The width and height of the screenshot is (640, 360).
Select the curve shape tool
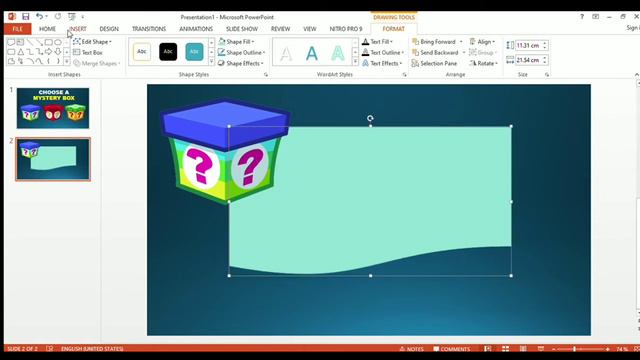point(39,61)
